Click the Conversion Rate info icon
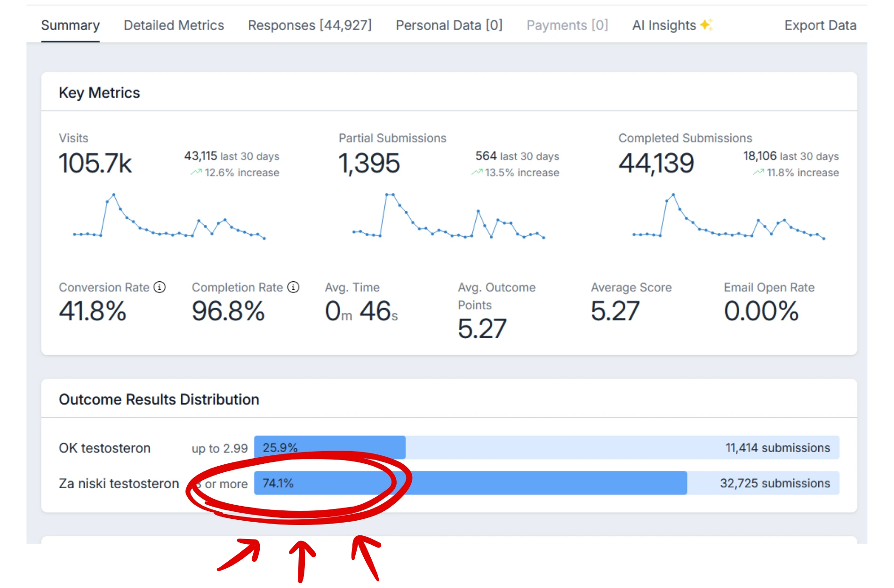Screen dimensions: 894x588 (160, 287)
